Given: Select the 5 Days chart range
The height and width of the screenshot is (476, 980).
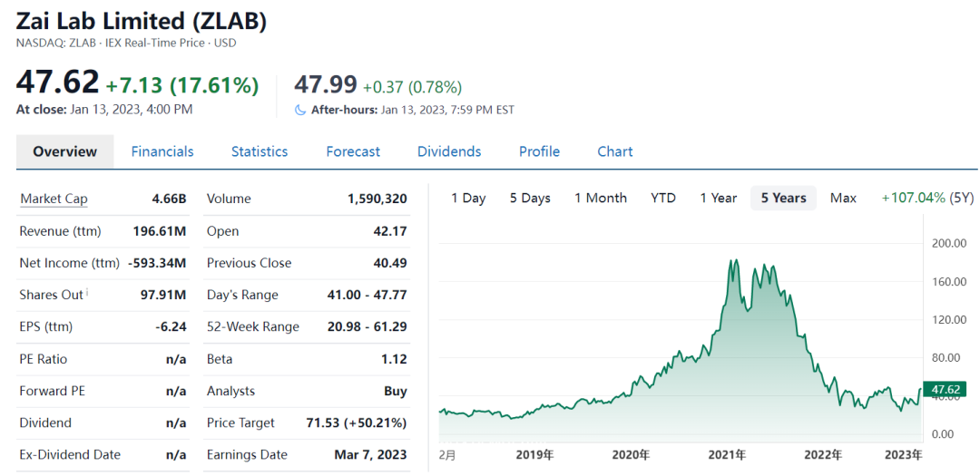Looking at the screenshot, I should [x=530, y=198].
